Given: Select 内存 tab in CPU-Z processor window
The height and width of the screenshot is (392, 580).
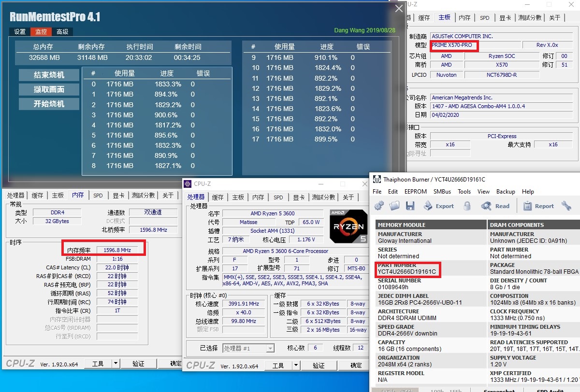Looking at the screenshot, I should coord(258,197).
